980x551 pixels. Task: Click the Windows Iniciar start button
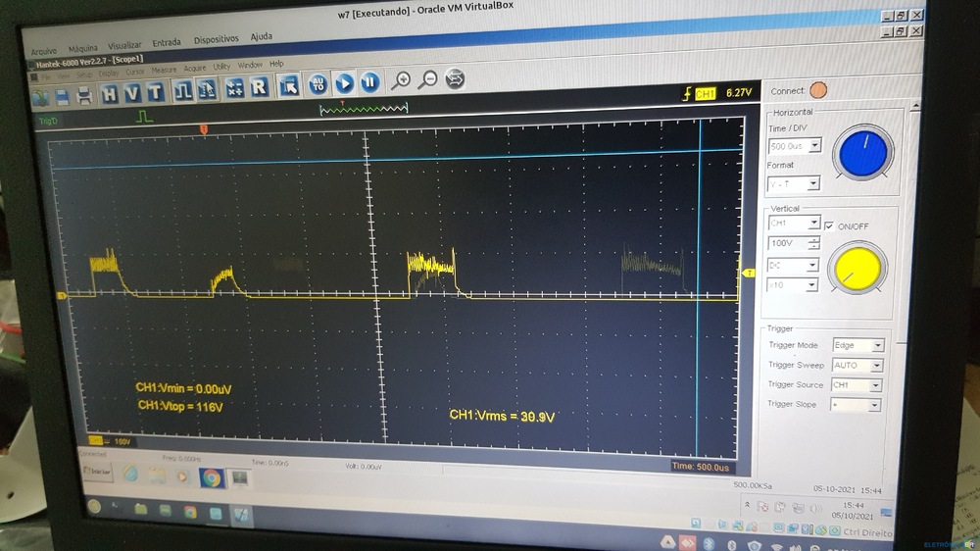pos(97,471)
